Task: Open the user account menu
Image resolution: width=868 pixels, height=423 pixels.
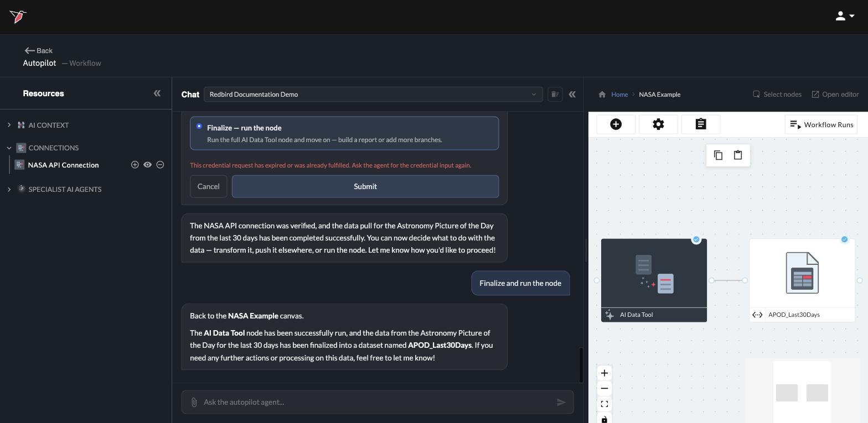Action: pos(845,16)
